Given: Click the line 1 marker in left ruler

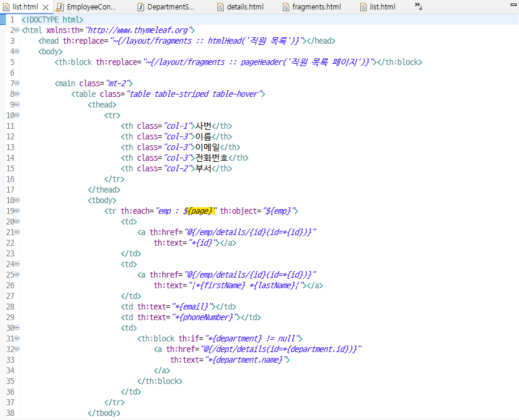Looking at the screenshot, I should coord(2,19).
